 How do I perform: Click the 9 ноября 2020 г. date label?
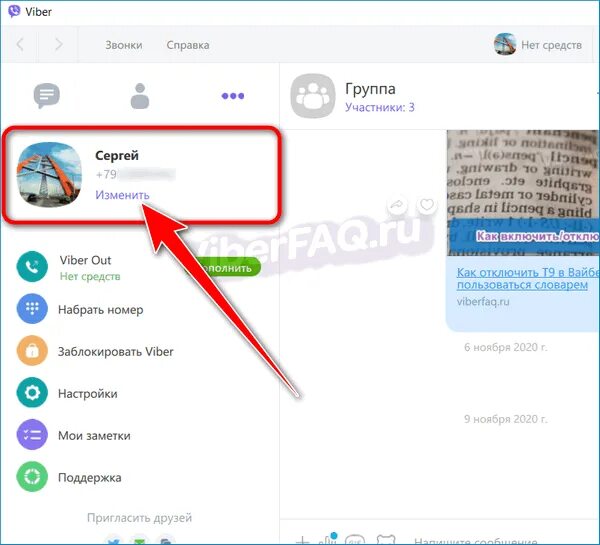(505, 419)
